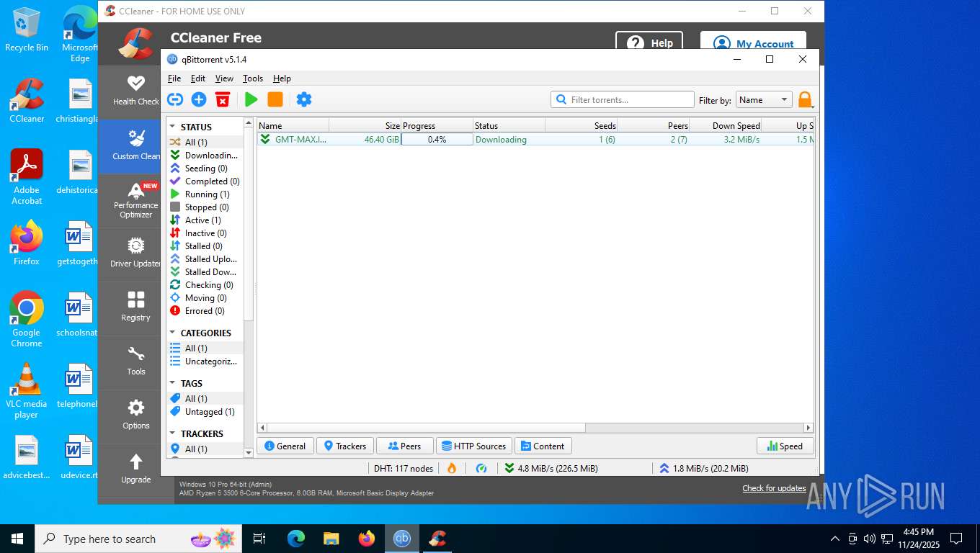Image resolution: width=980 pixels, height=553 pixels.
Task: Open the Edit menu
Action: pyautogui.click(x=198, y=78)
